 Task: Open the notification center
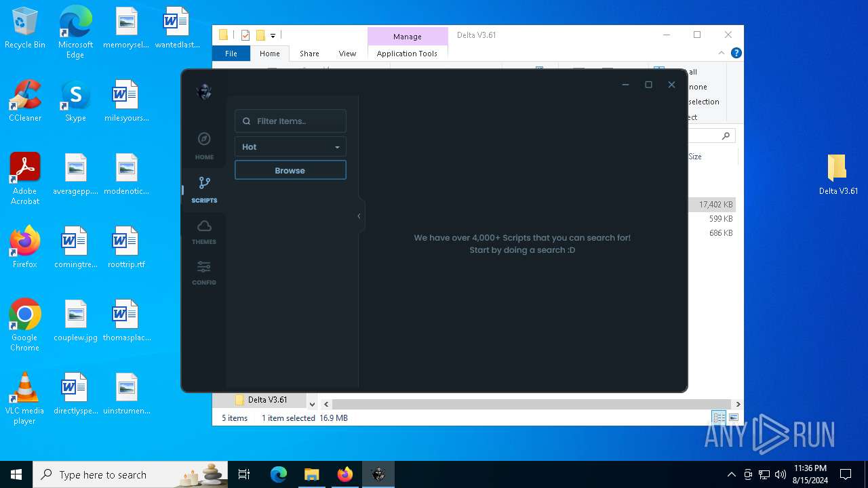[846, 474]
